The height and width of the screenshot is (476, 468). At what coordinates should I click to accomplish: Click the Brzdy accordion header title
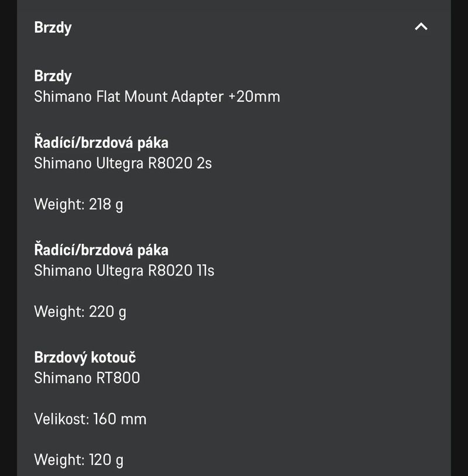tap(53, 27)
